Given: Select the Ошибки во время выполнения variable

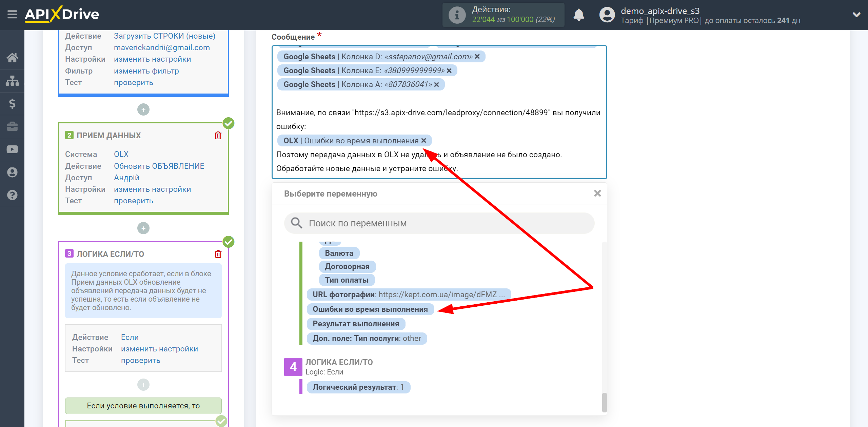Looking at the screenshot, I should pos(370,309).
